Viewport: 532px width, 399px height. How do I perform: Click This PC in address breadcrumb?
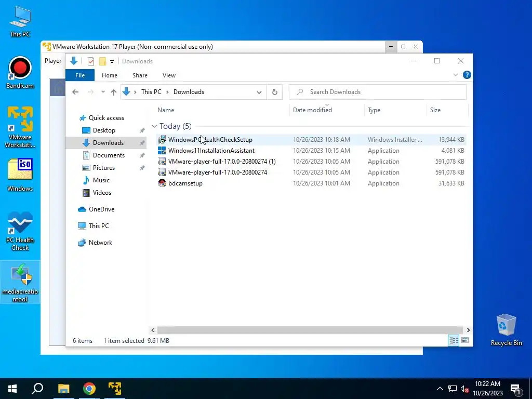tap(151, 92)
